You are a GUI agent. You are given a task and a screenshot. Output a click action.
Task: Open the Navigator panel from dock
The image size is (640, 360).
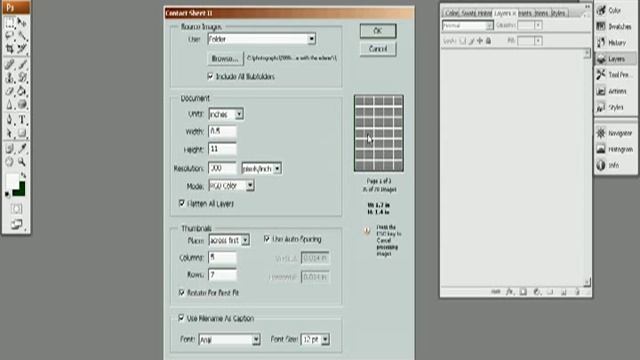(614, 133)
